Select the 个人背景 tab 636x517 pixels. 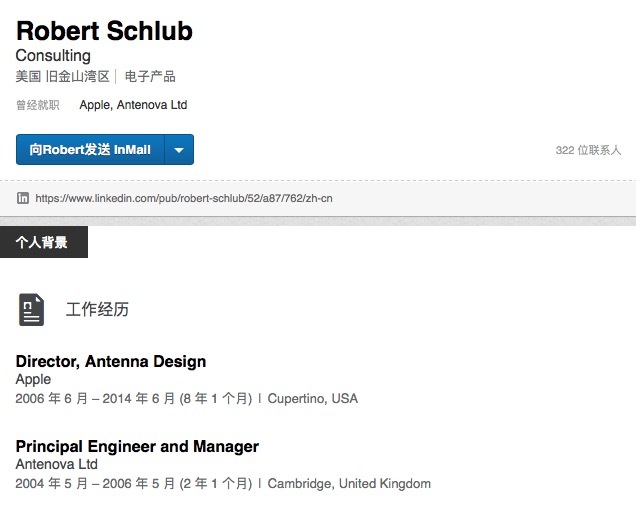tap(43, 242)
